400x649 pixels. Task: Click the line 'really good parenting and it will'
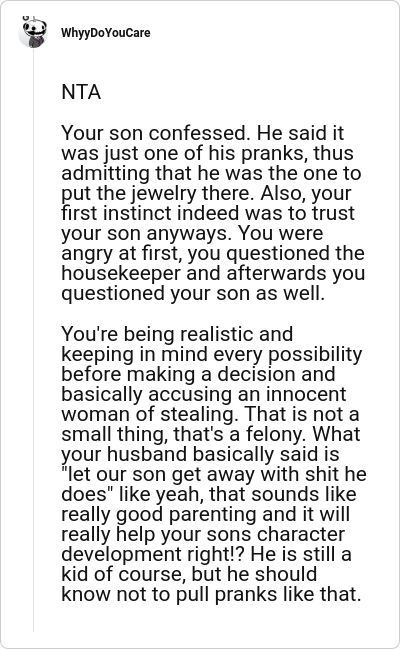206,514
